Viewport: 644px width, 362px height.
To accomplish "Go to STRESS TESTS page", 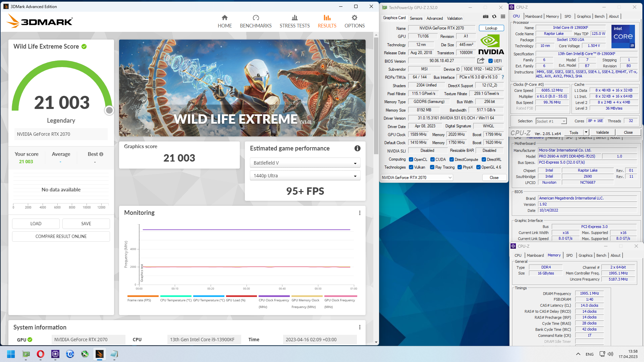I will click(294, 21).
